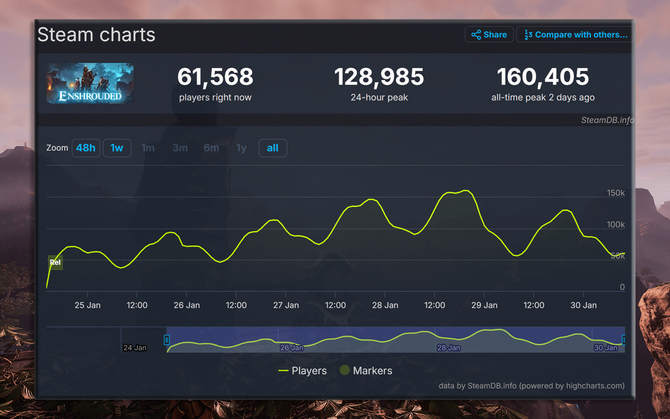Image resolution: width=670 pixels, height=419 pixels.
Task: Click the Rel release marker on chart
Action: click(55, 262)
